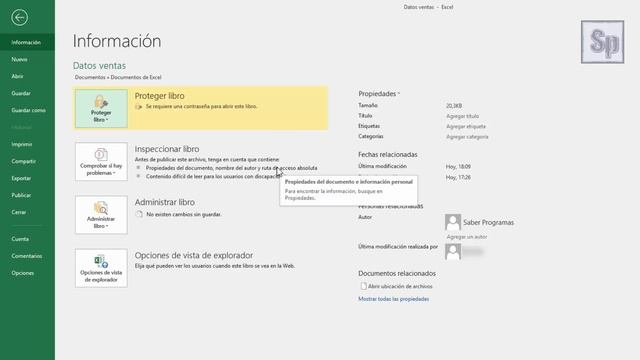
Task: Select Guardar in the sidebar
Action: [27, 93]
